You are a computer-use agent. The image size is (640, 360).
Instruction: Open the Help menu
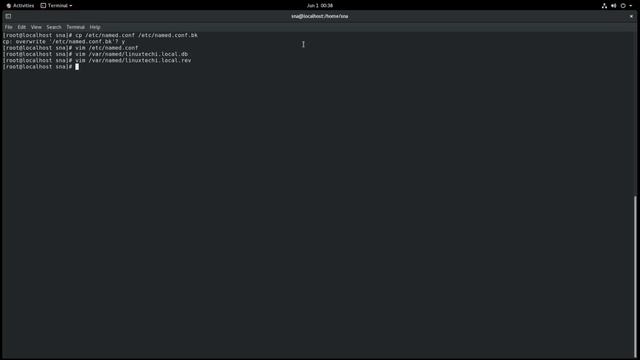pos(95,27)
